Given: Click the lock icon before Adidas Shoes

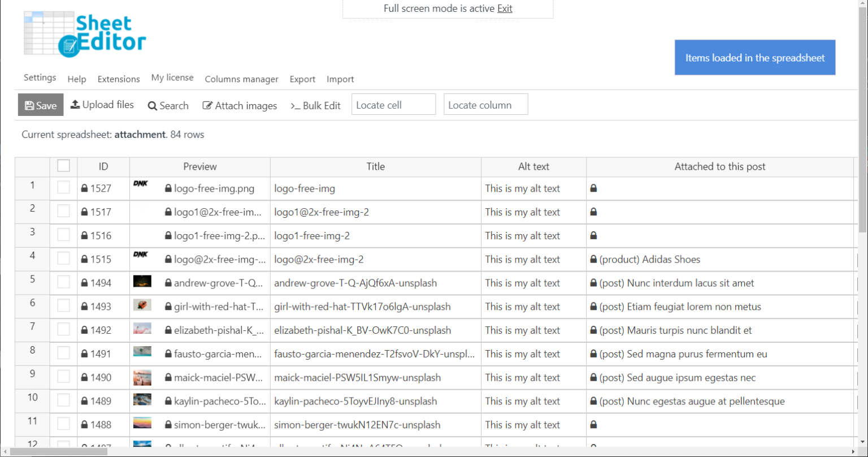Looking at the screenshot, I should coord(593,259).
